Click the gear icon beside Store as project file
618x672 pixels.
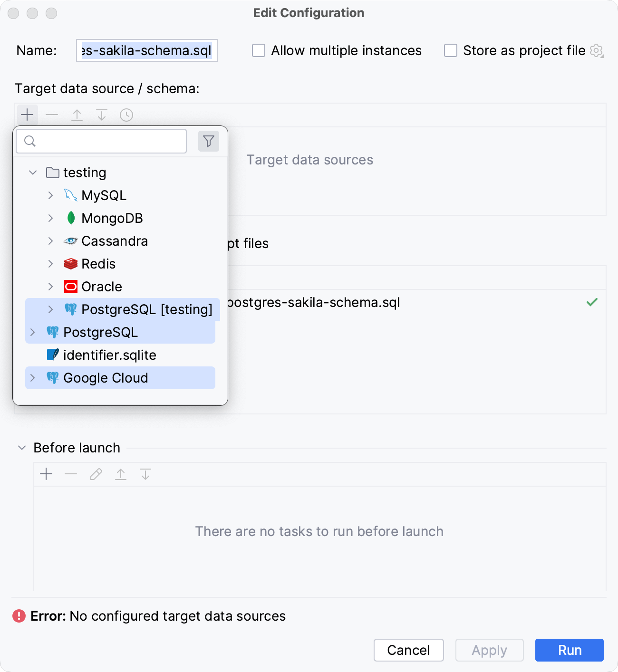[x=596, y=50]
